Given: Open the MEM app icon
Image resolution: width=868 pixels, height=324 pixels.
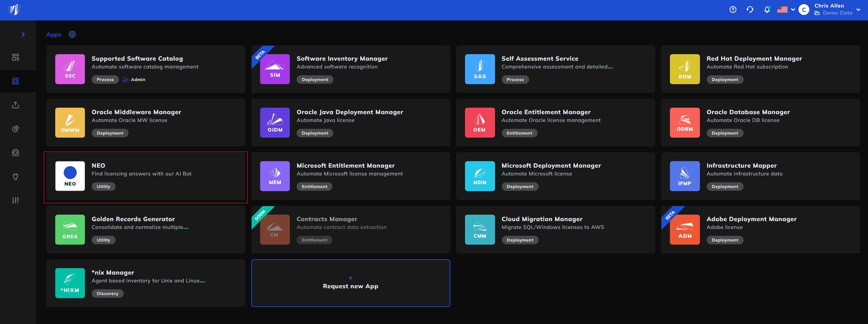Looking at the screenshot, I should pos(275,176).
